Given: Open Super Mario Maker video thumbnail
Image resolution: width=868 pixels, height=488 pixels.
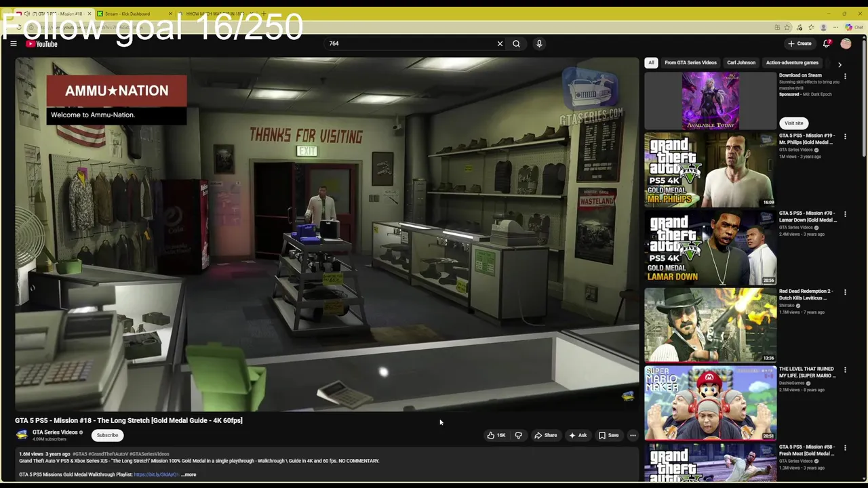Looking at the screenshot, I should point(710,403).
